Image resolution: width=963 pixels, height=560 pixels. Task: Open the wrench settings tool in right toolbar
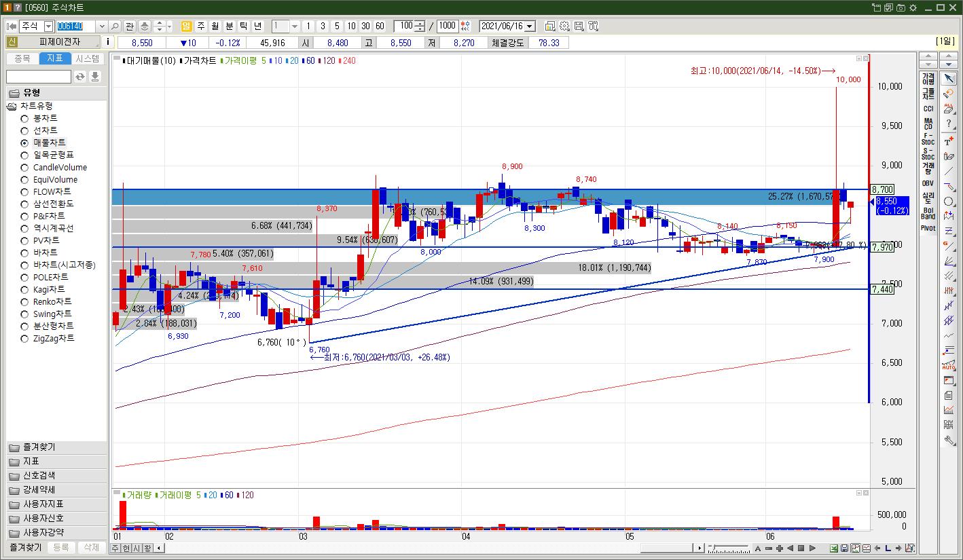click(949, 441)
